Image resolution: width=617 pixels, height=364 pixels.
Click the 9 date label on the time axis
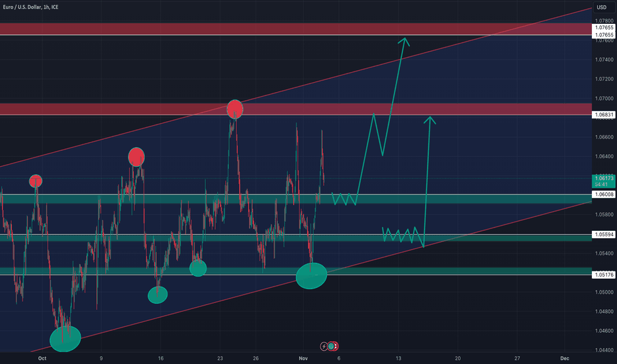click(x=101, y=359)
